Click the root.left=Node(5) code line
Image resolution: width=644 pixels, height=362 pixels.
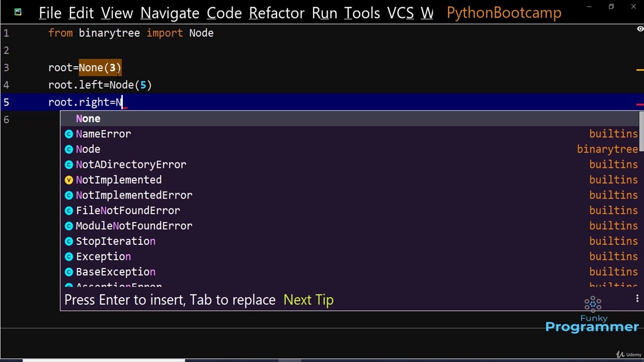click(x=100, y=85)
